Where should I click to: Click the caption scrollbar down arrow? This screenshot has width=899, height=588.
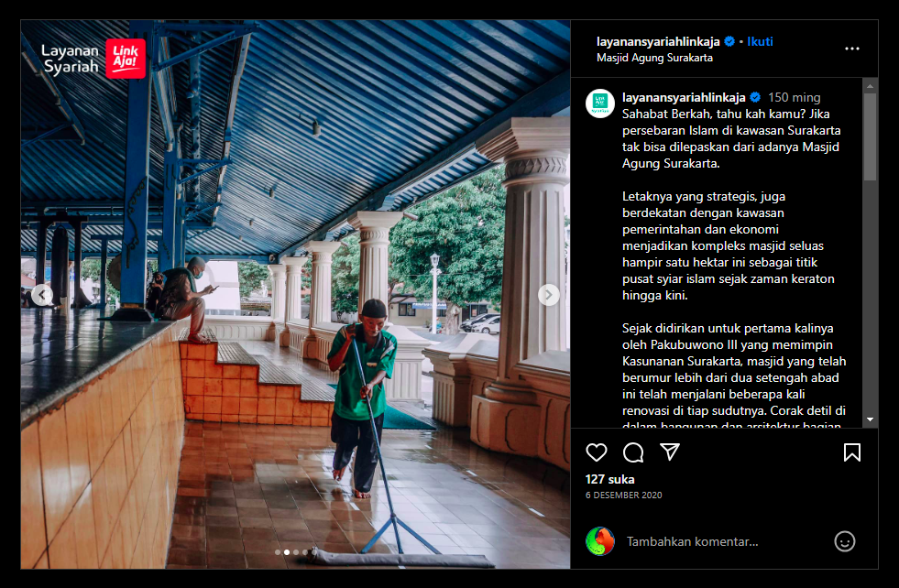click(x=870, y=419)
